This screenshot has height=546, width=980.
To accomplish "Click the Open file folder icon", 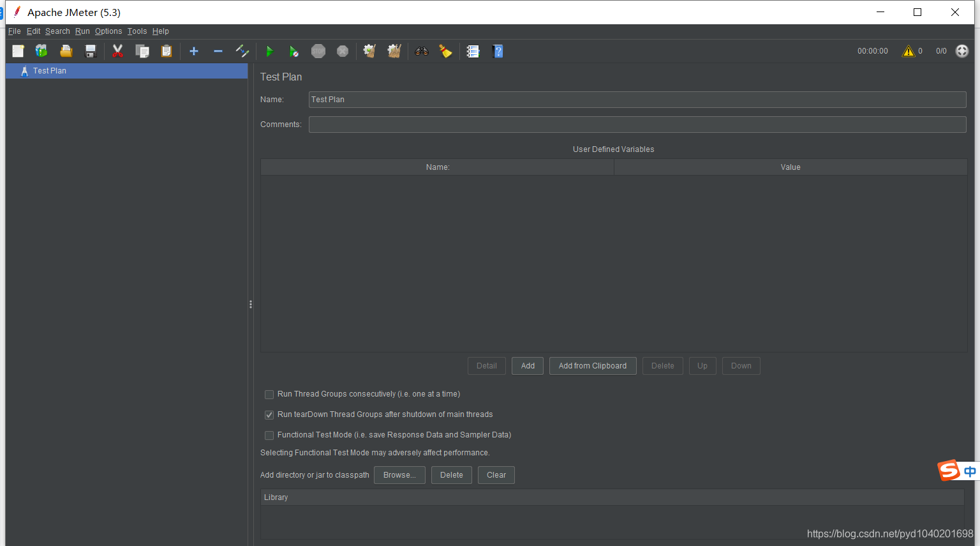I will pyautogui.click(x=66, y=51).
